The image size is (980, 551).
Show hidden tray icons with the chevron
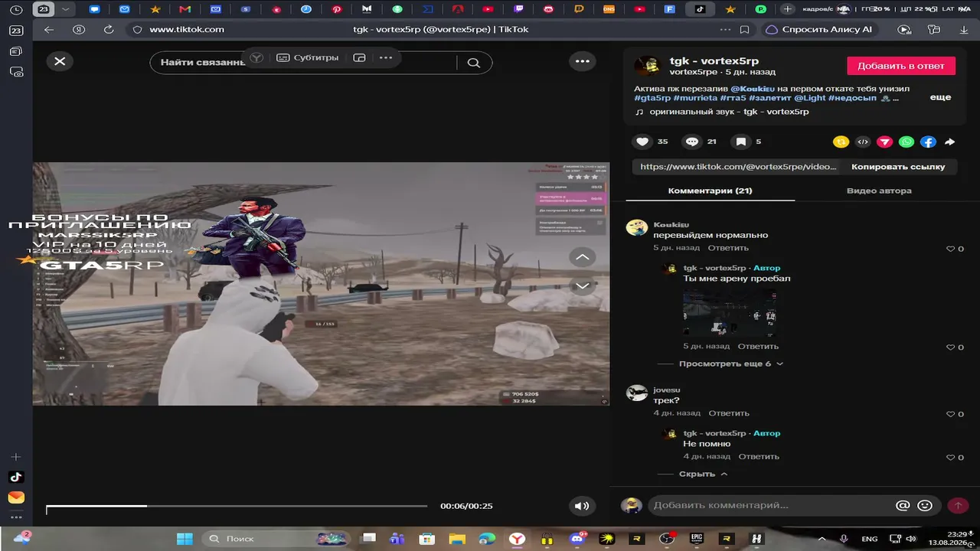pyautogui.click(x=822, y=539)
